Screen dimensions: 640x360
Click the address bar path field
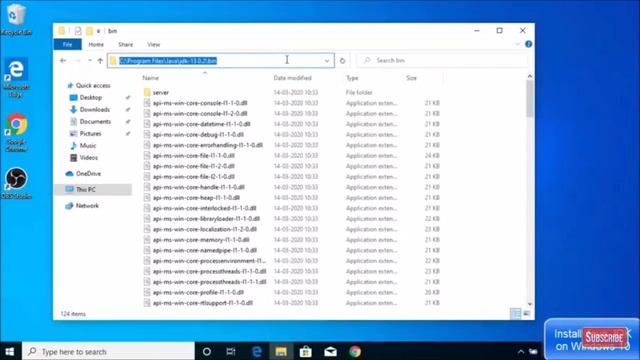[221, 61]
